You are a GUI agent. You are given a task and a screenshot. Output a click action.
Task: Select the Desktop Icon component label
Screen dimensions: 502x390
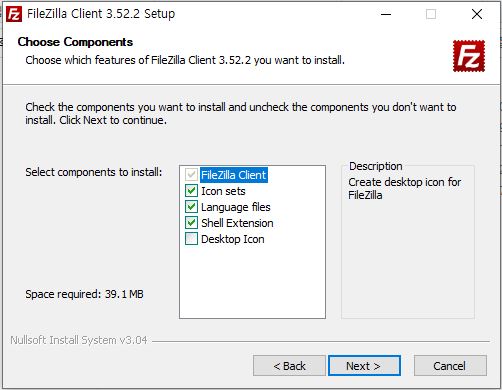click(x=233, y=239)
